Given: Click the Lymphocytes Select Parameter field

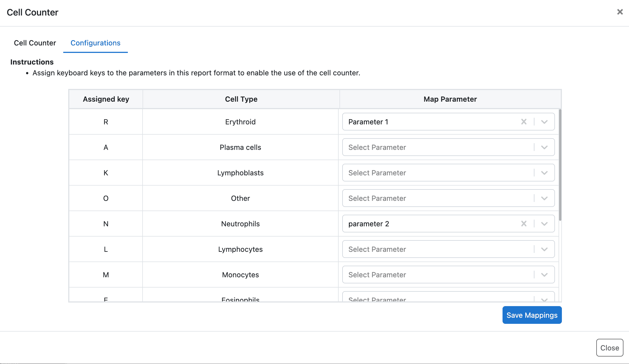Looking at the screenshot, I should coord(448,249).
